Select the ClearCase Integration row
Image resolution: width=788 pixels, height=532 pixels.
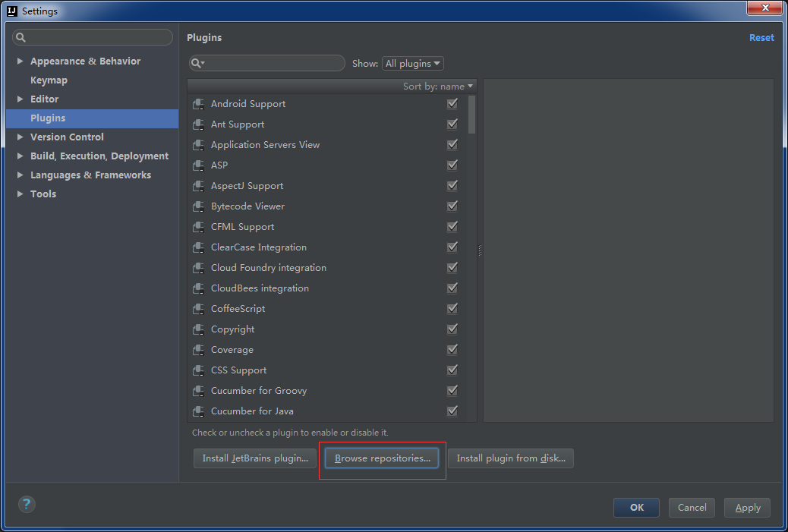click(x=326, y=247)
